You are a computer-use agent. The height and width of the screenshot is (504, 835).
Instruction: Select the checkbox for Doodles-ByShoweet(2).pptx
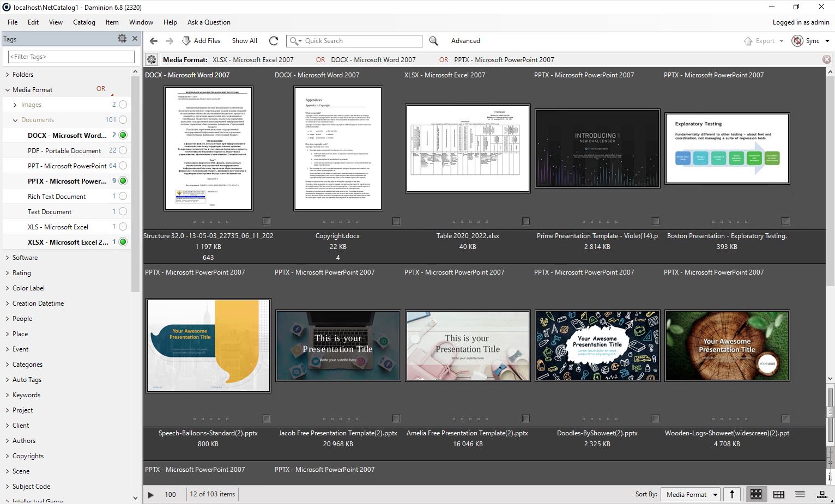656,419
